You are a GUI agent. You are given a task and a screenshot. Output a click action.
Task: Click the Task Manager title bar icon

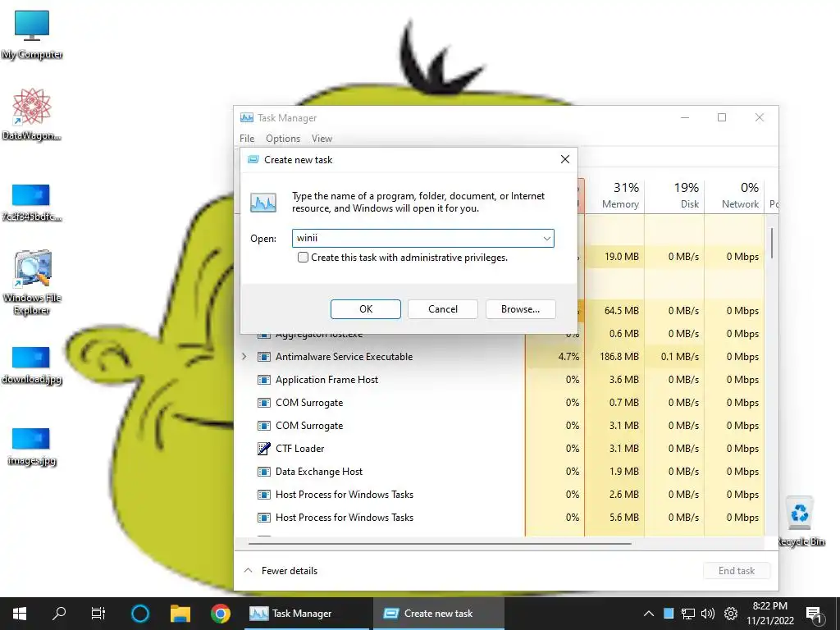point(246,117)
